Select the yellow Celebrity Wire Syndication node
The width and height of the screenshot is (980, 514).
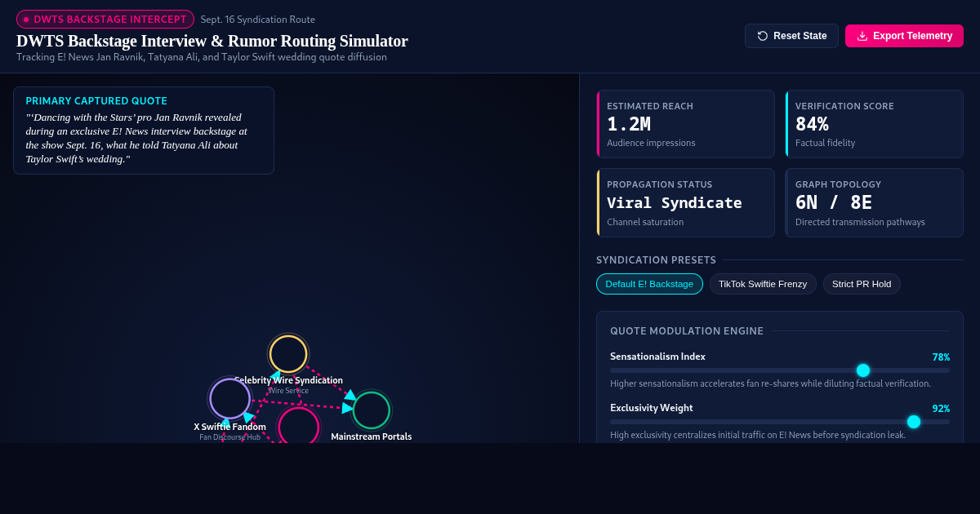tap(288, 354)
